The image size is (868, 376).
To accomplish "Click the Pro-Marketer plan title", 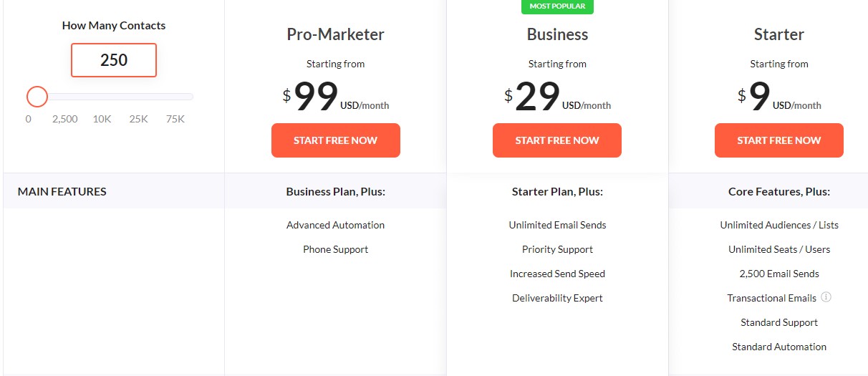I will [335, 34].
